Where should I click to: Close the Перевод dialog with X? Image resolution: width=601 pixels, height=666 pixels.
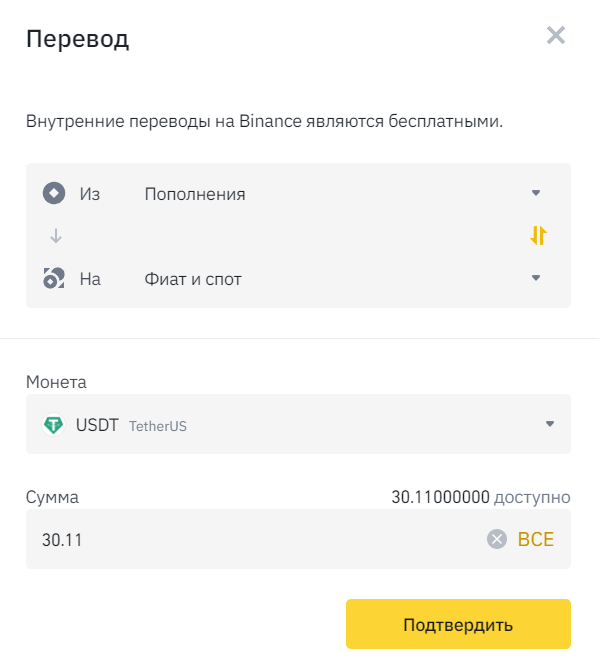tap(556, 36)
